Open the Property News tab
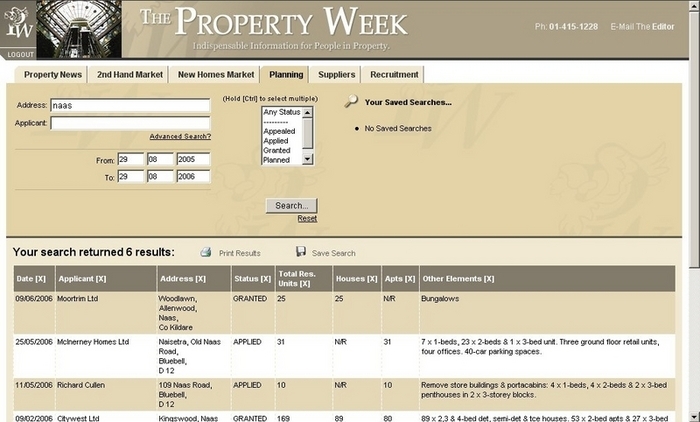 tap(52, 75)
